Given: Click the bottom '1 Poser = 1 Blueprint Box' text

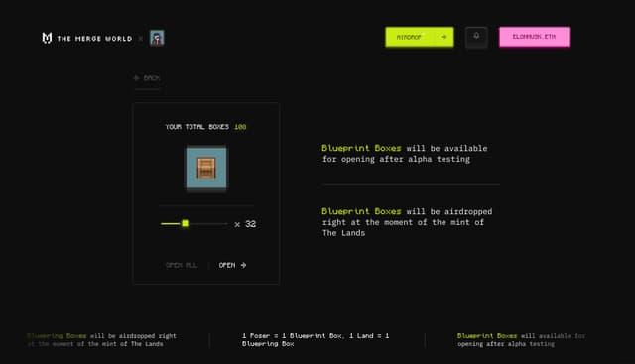Looking at the screenshot, I should coord(316,340).
